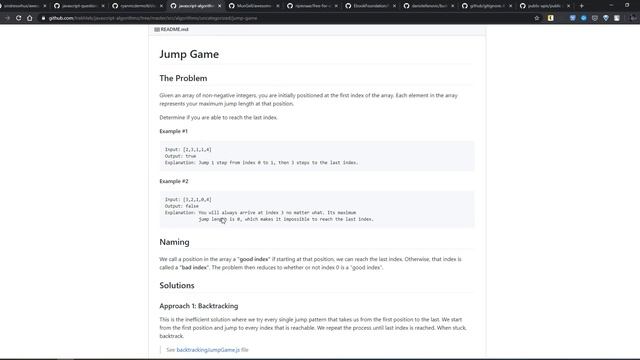The width and height of the screenshot is (640, 360).
Task: Switch to the MunGell/awesome tab
Action: (x=253, y=6)
